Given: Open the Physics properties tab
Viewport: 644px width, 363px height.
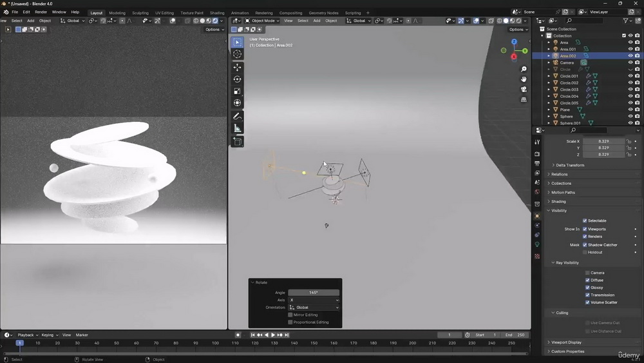Looking at the screenshot, I should click(537, 225).
